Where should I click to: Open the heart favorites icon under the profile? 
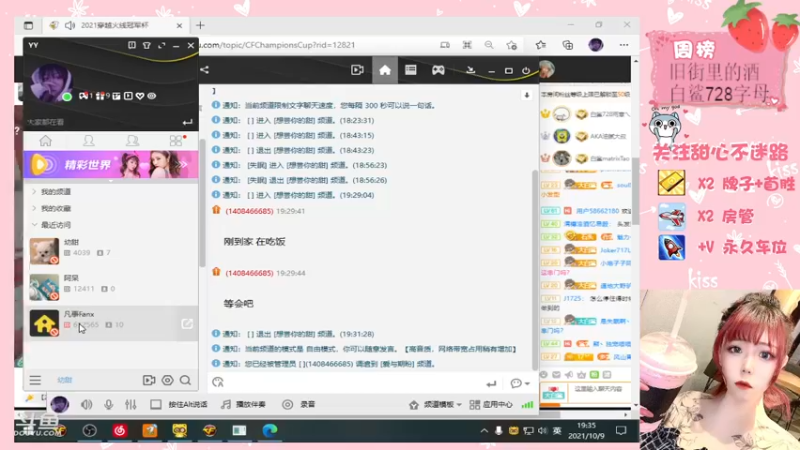tap(140, 96)
